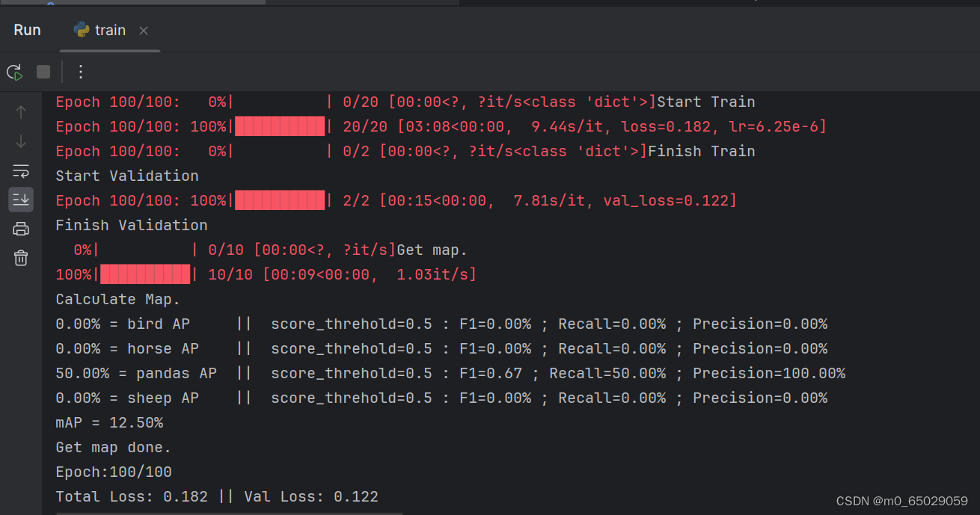Open the print console output icon
Viewport: 980px width, 515px height.
pos(21,228)
